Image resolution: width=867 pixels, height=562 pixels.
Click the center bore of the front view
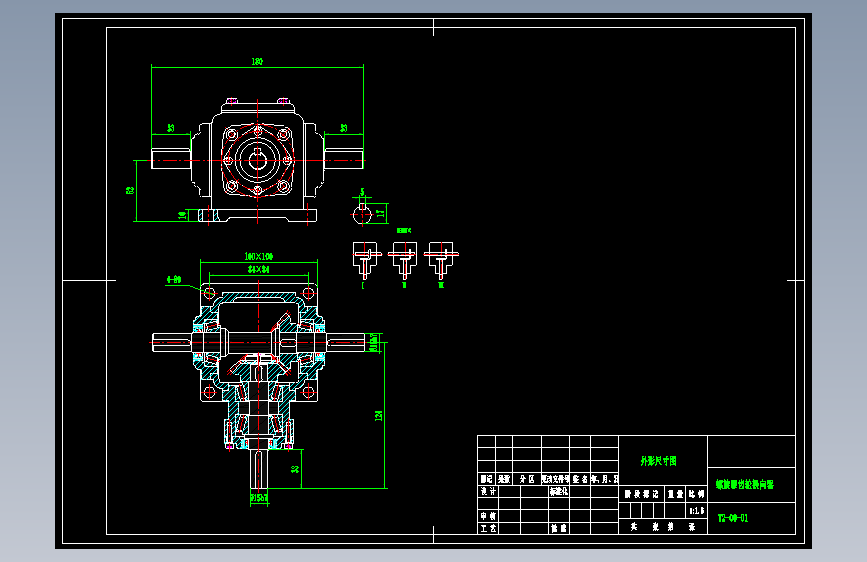pyautogui.click(x=258, y=160)
